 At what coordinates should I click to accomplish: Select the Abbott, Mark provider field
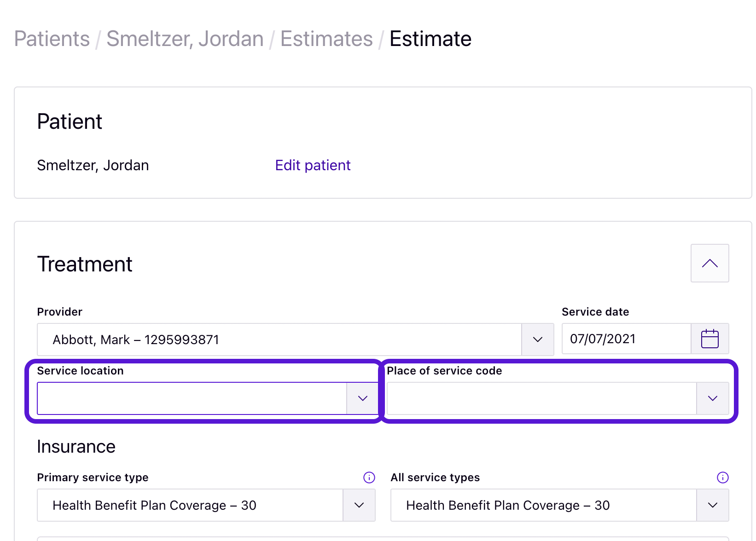click(x=279, y=340)
